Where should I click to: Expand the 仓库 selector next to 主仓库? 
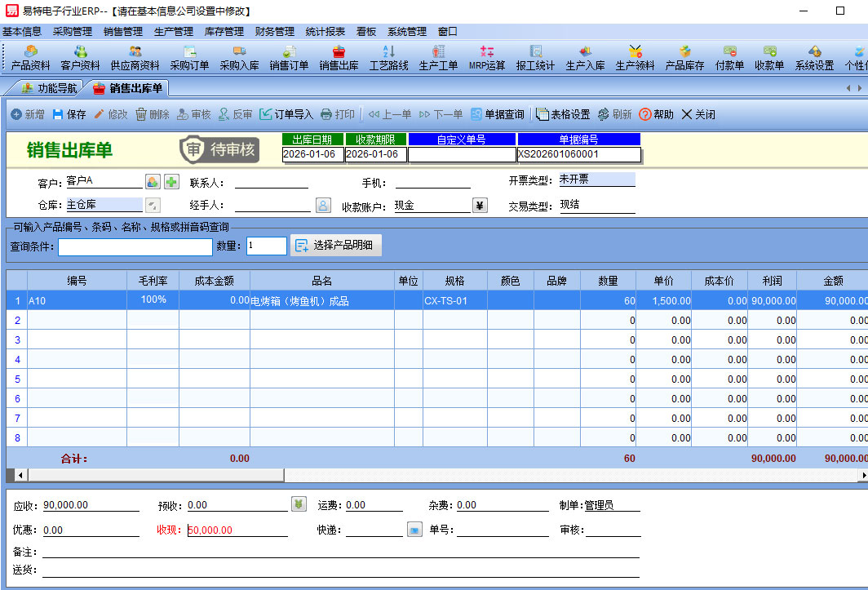[153, 206]
